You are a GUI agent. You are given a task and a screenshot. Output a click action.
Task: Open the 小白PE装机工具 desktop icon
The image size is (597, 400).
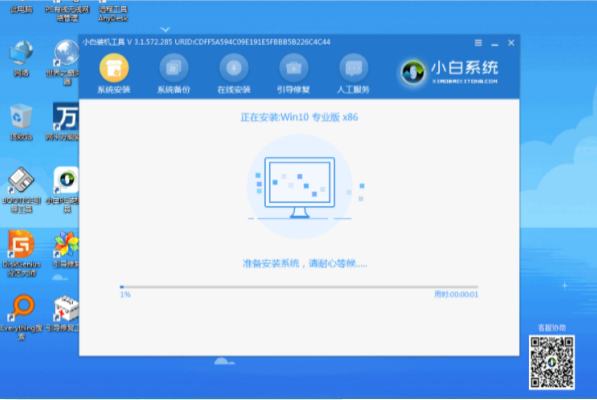(x=65, y=190)
